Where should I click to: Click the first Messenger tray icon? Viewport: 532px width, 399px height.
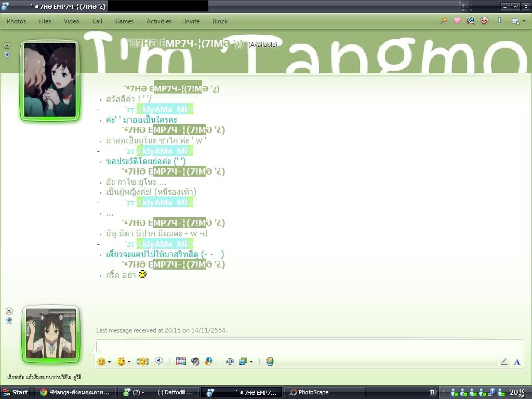(454, 393)
